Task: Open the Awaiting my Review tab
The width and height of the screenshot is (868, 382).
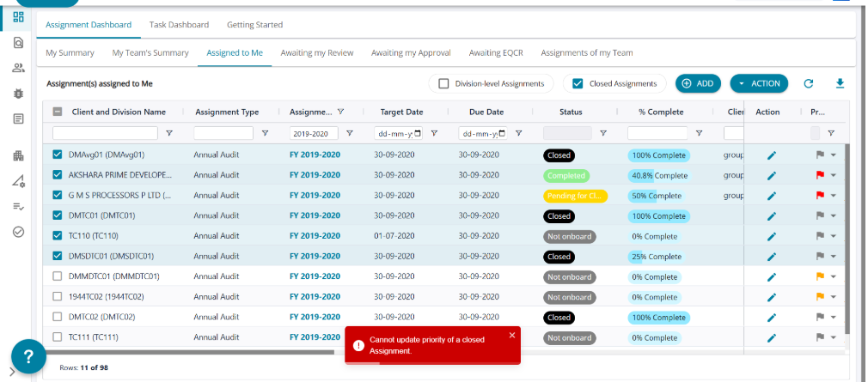Action: [x=317, y=52]
